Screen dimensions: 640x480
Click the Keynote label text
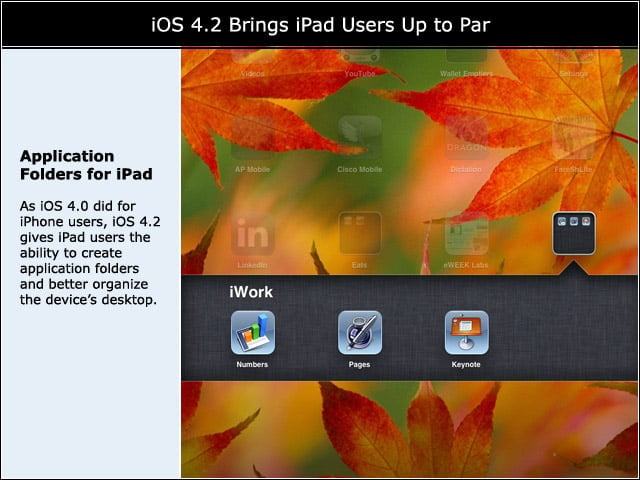click(x=466, y=364)
